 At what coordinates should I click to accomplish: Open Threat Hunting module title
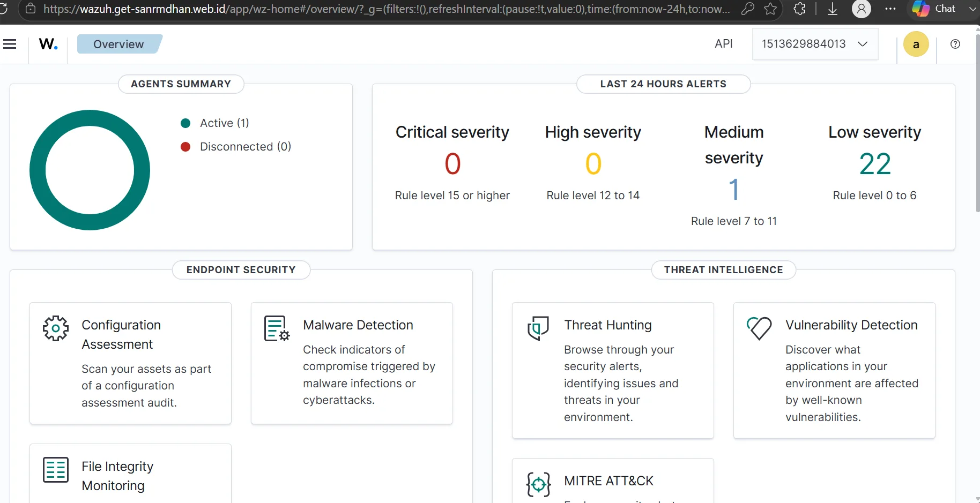click(608, 325)
